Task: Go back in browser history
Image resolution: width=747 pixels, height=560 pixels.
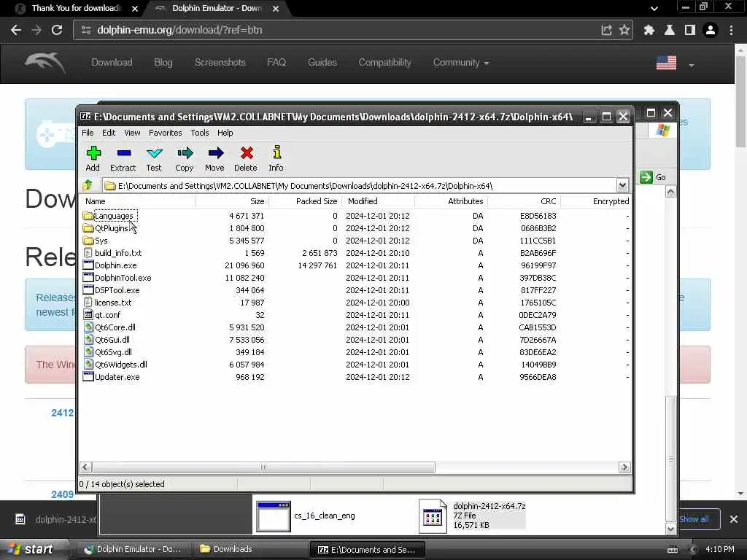Action: (x=16, y=30)
